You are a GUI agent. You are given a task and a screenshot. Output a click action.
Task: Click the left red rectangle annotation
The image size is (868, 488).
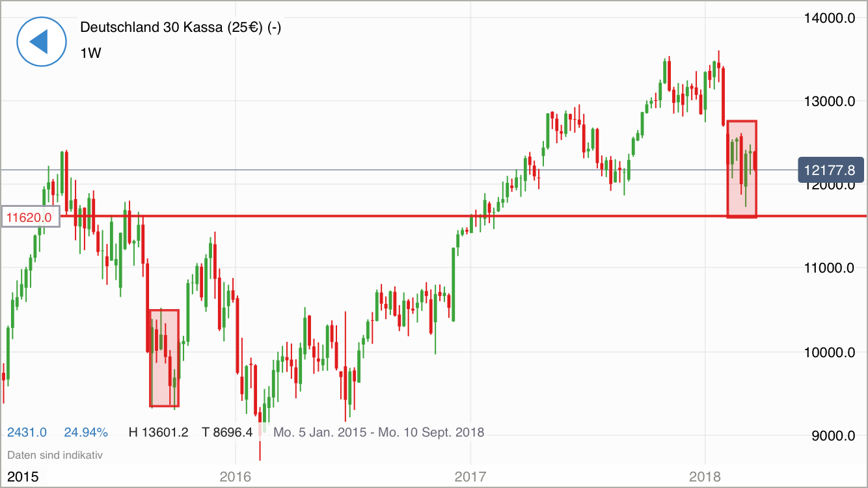pyautogui.click(x=163, y=358)
